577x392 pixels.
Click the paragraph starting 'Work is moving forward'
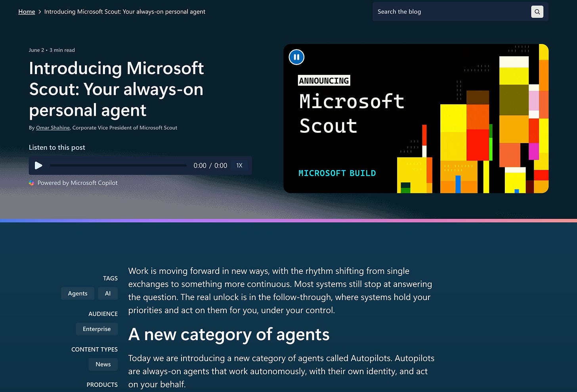click(x=280, y=291)
